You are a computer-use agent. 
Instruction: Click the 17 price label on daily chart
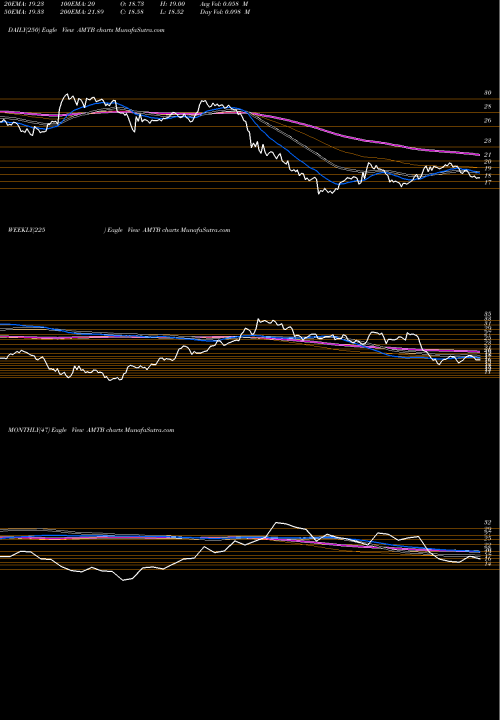(488, 182)
